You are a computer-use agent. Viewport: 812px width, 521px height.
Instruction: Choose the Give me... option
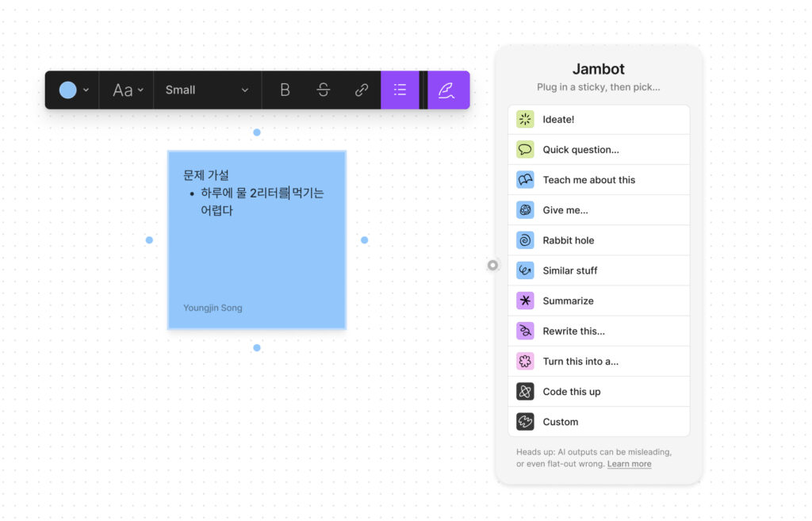[599, 210]
